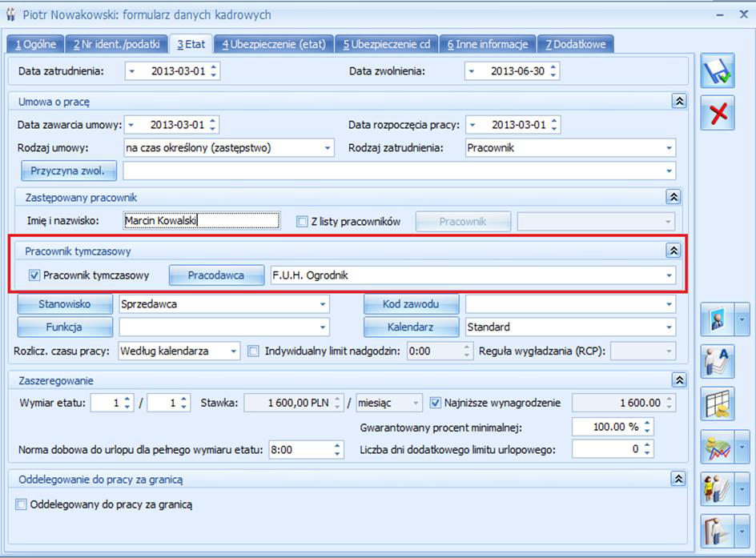Click the save (floppy disk) icon
Viewport: 756px width, 558px height.
click(x=718, y=70)
